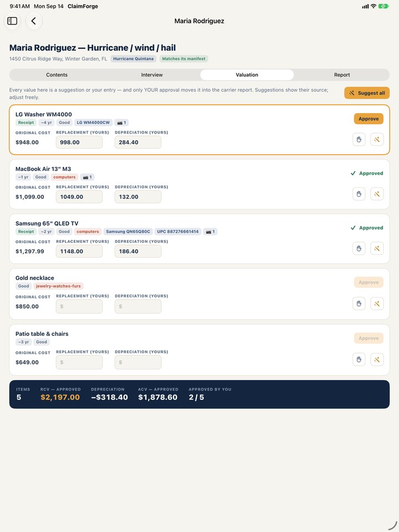The image size is (399, 532).
Task: Check the battery icon in status bar
Action: 383,6
